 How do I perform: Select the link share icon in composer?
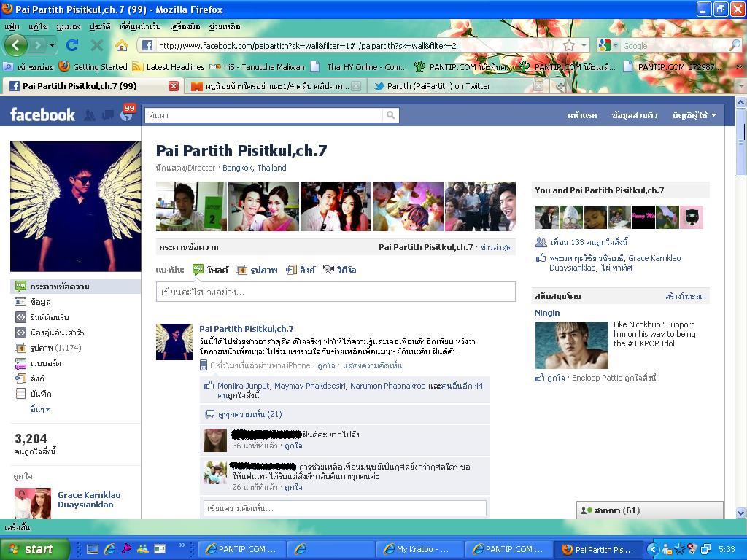[x=291, y=270]
